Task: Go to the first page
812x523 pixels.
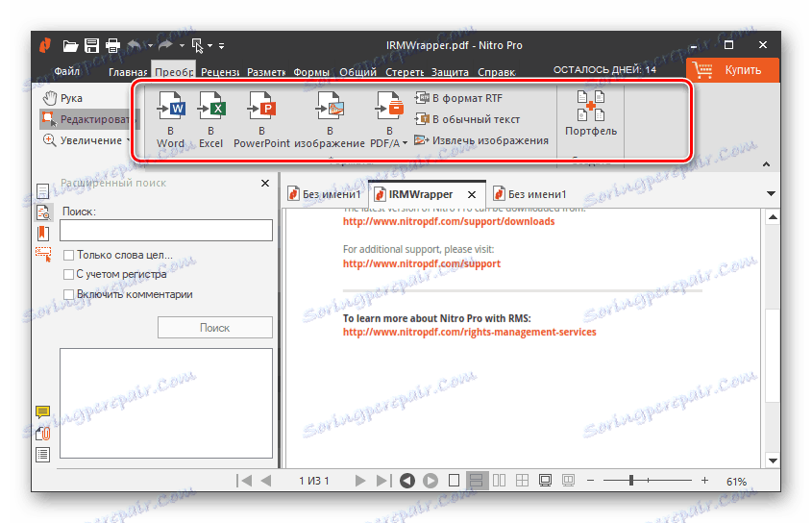Action: pyautogui.click(x=244, y=481)
